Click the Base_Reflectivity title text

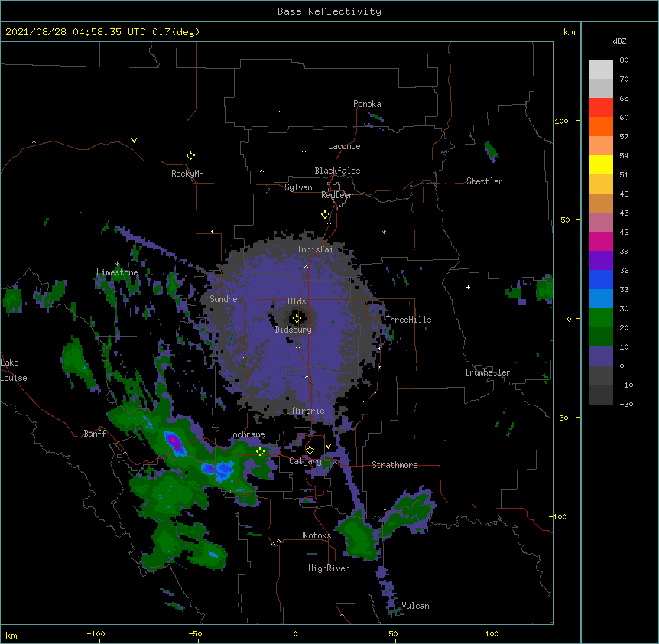pos(329,11)
